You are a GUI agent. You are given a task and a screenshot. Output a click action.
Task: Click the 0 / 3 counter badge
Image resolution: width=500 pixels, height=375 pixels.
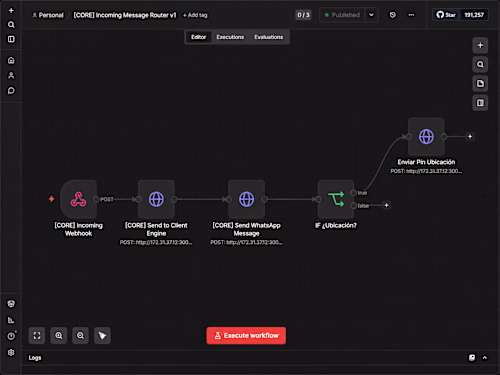click(303, 15)
